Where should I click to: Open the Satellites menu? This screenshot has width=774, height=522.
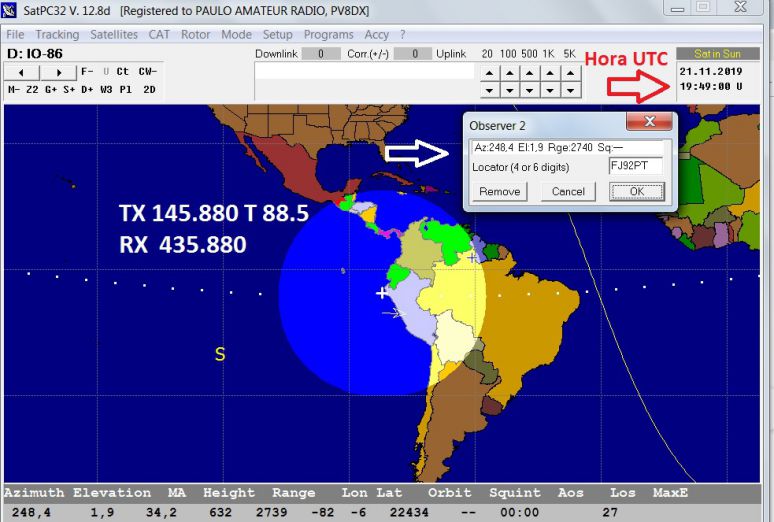[x=114, y=34]
